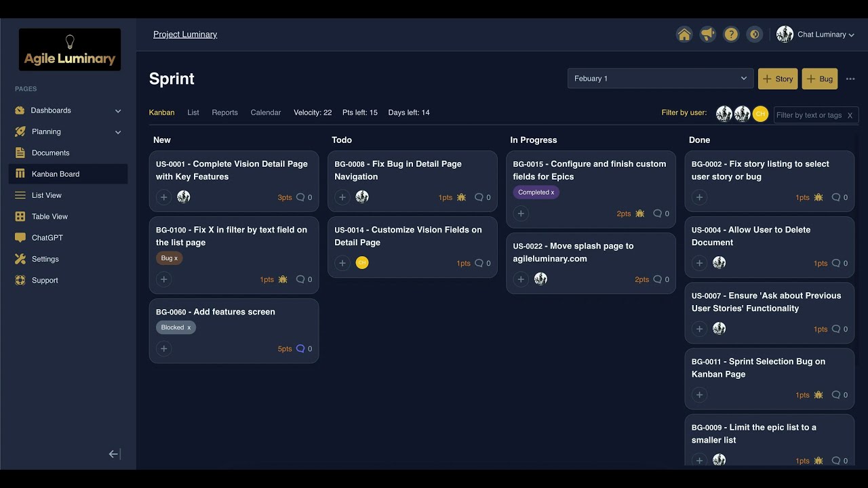Open the Chat Luminary user menu
The height and width of the screenshot is (488, 868).
click(815, 35)
